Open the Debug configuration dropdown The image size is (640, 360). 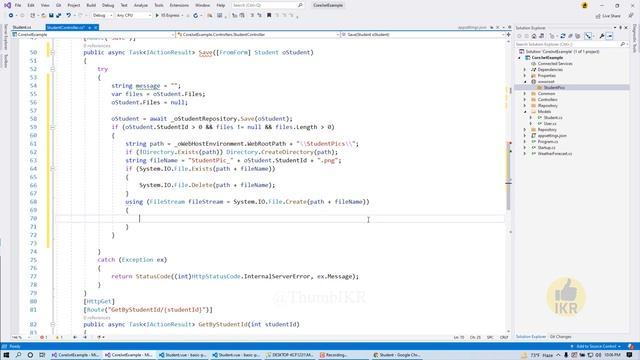pos(102,16)
